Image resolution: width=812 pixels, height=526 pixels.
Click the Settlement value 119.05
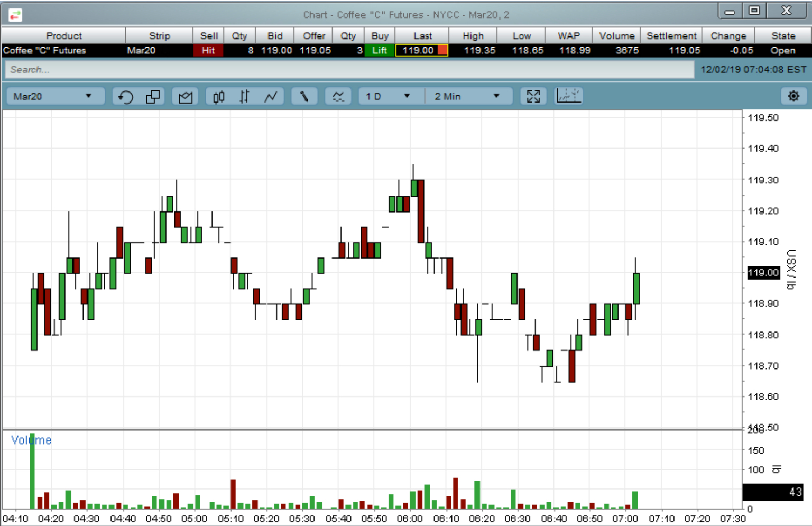pos(685,50)
